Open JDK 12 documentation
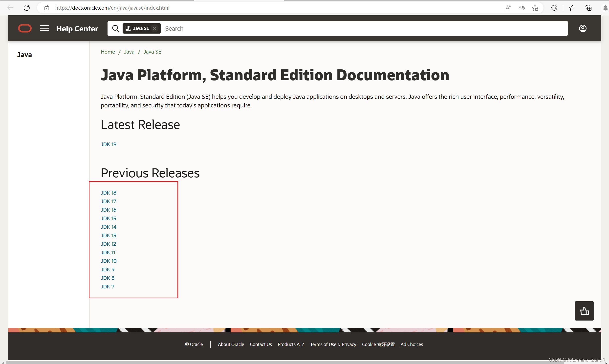The height and width of the screenshot is (364, 609). click(108, 244)
